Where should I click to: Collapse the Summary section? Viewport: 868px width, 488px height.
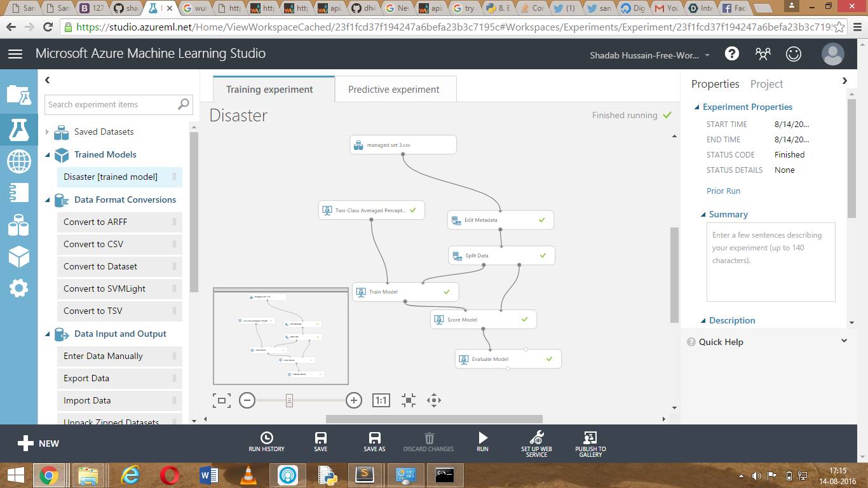(703, 215)
